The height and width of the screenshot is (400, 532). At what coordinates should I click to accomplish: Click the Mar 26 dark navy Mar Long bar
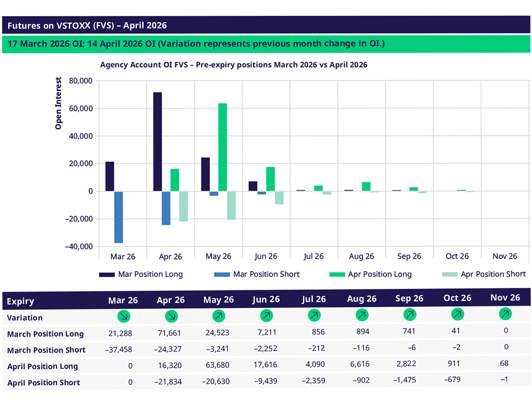pyautogui.click(x=110, y=177)
